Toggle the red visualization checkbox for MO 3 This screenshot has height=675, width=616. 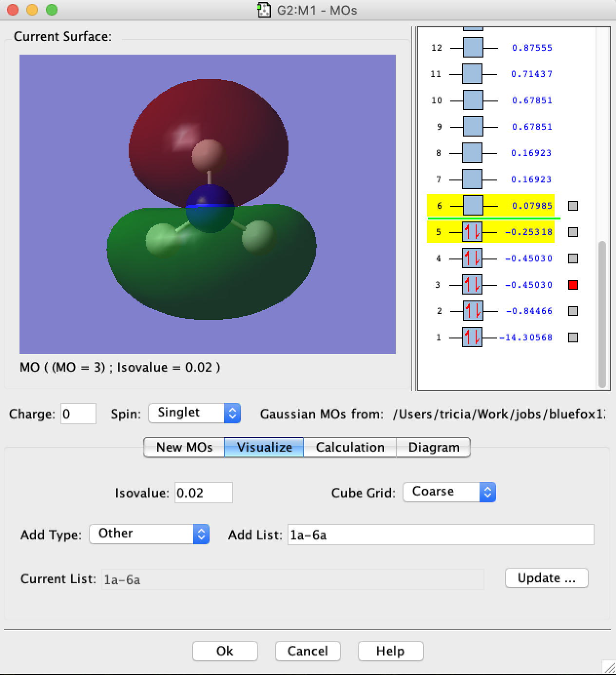tap(573, 284)
